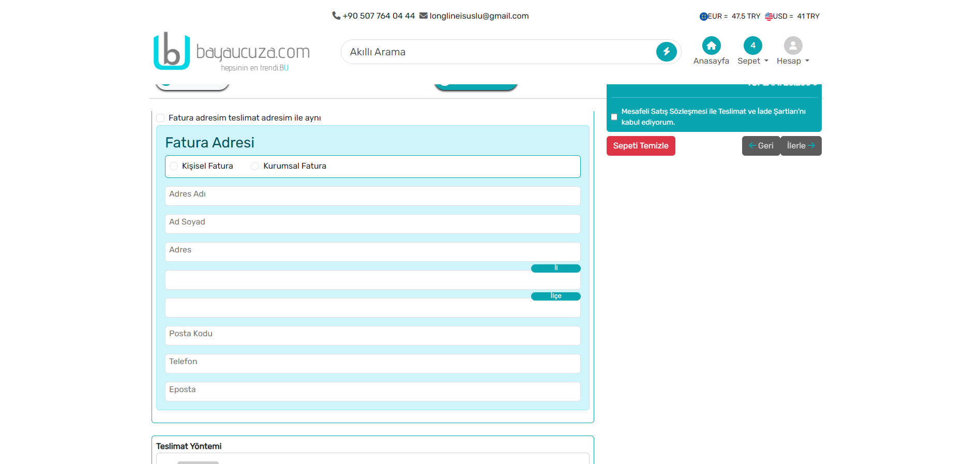The height and width of the screenshot is (464, 980).
Task: Click the USD flag icon
Action: point(768,17)
